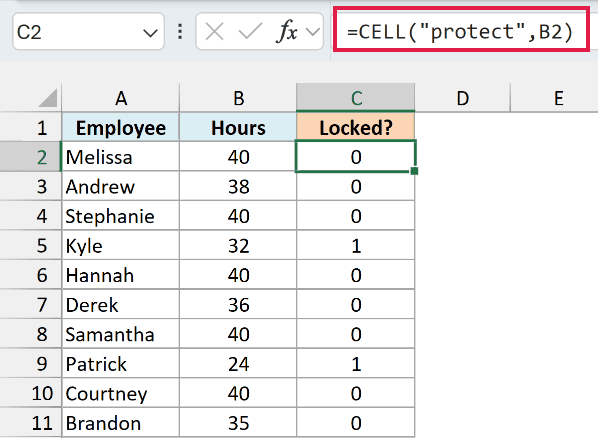Click Brandon's hours value 35
Viewport: 598px width, 438px height.
tap(238, 422)
